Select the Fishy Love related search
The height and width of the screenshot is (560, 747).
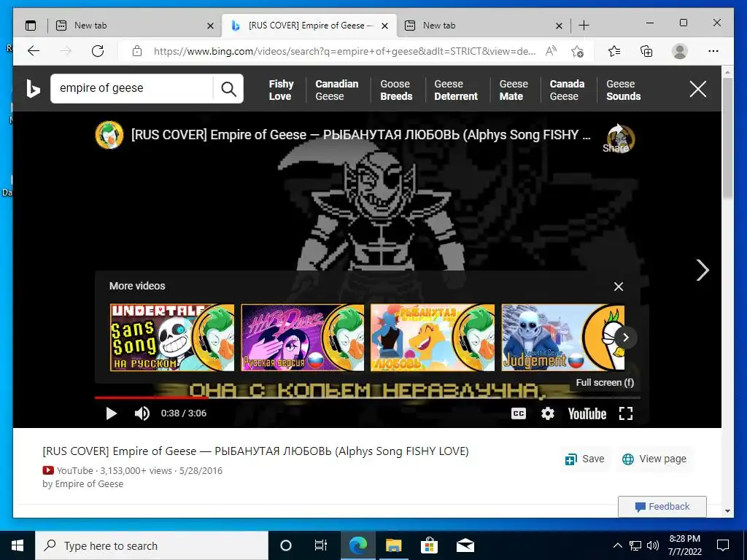pos(281,90)
